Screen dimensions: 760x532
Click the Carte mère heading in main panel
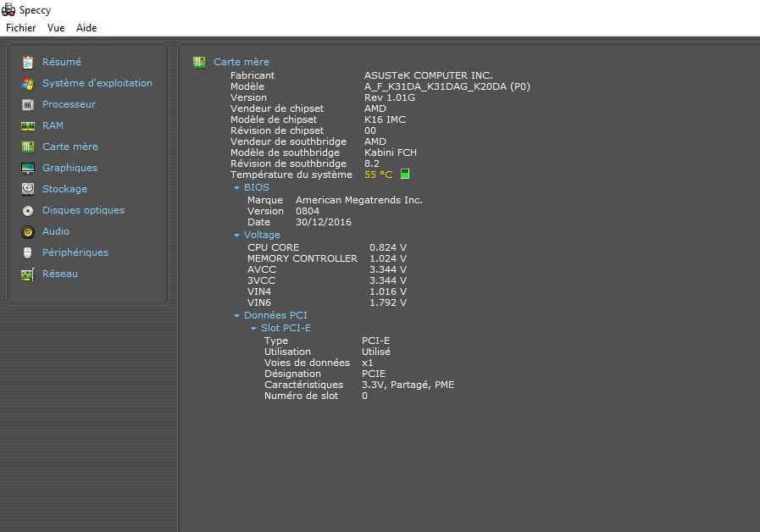tap(241, 62)
